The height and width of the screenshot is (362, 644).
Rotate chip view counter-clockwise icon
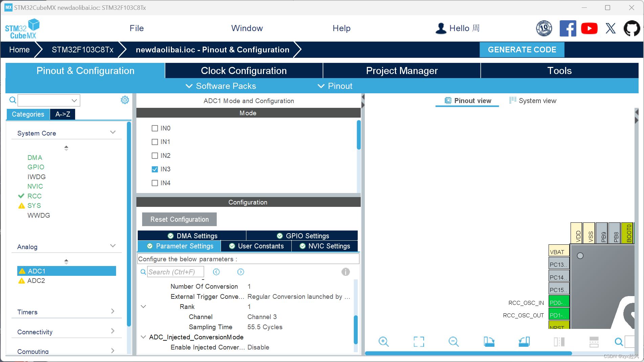click(x=524, y=342)
